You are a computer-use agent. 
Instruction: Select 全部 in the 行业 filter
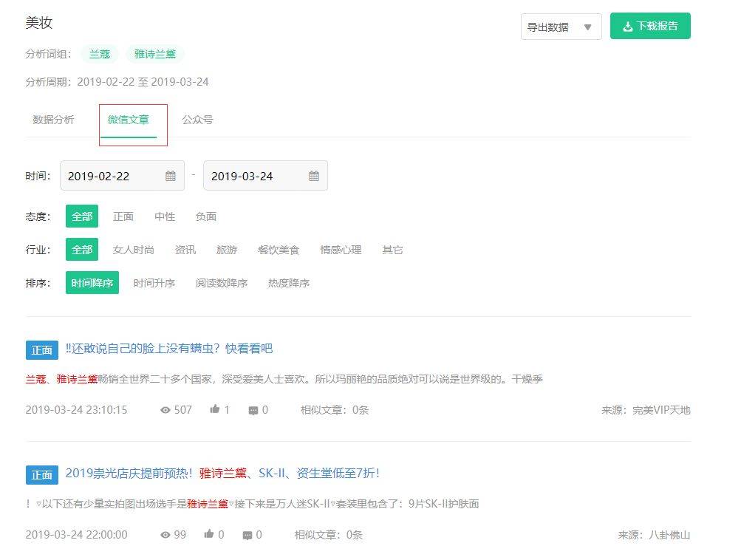[82, 250]
